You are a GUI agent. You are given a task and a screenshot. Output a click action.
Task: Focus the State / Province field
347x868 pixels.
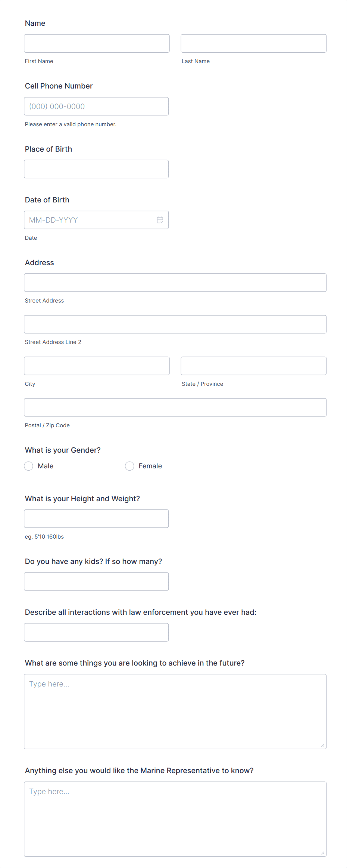253,366
